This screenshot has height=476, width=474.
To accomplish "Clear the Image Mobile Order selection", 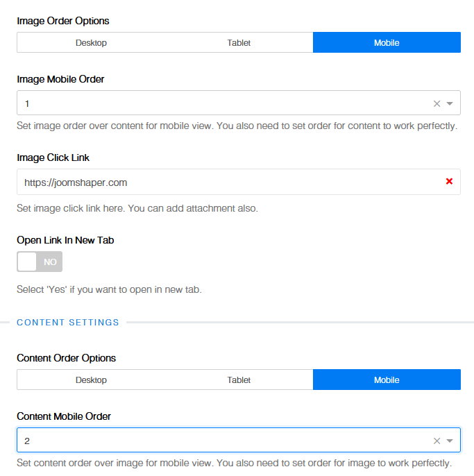I will coord(437,103).
